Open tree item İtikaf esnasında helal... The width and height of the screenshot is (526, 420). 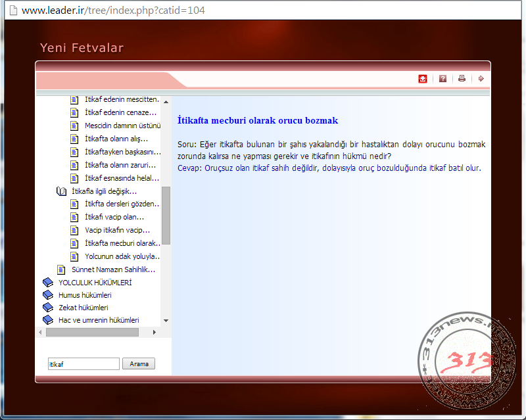tap(122, 178)
